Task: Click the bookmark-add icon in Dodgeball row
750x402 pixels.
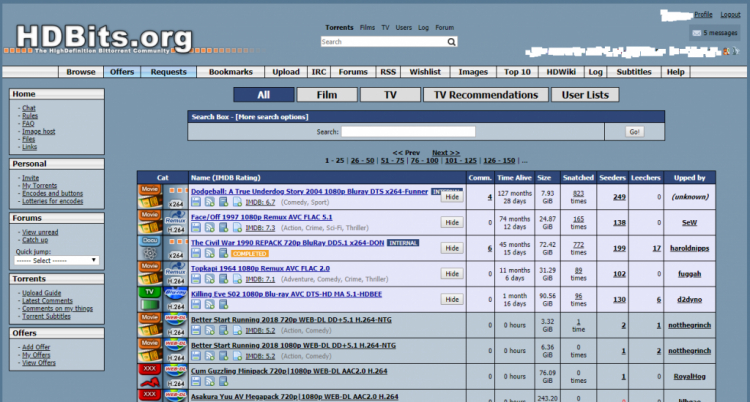Action: pyautogui.click(x=223, y=202)
